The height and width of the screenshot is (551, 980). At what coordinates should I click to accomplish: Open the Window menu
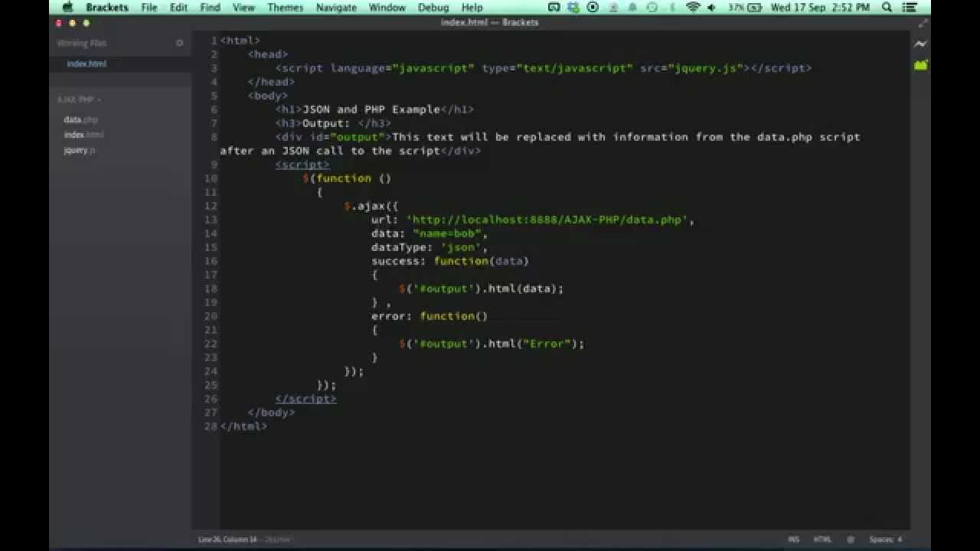pos(387,8)
